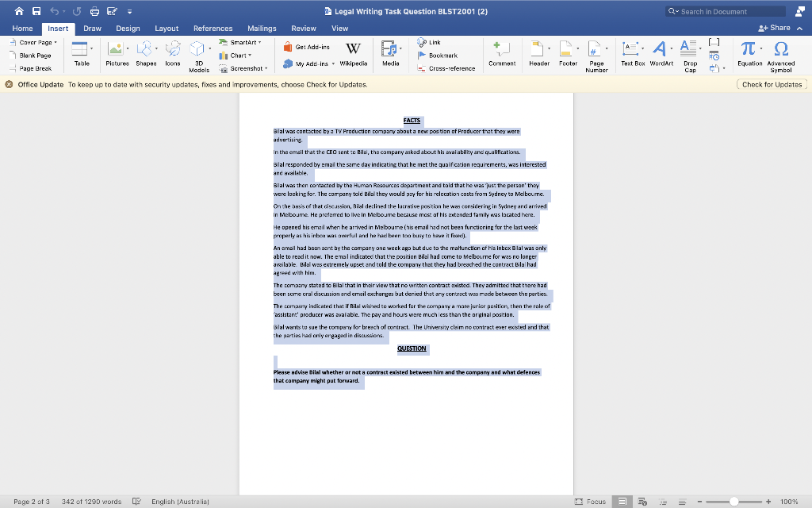Click the Check for Updates button
The width and height of the screenshot is (812, 508).
point(772,84)
